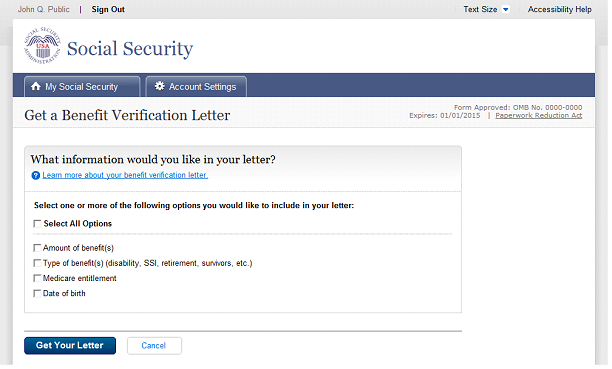The image size is (612, 369).
Task: Toggle the Date of birth checkbox
Action: (x=37, y=294)
